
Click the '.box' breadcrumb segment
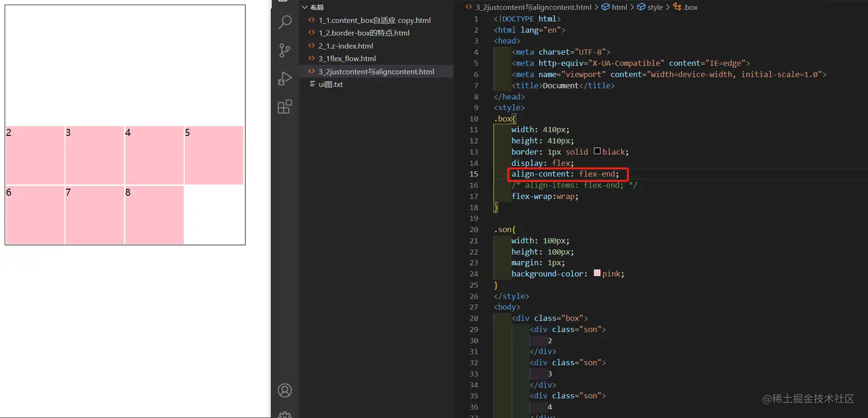point(691,7)
